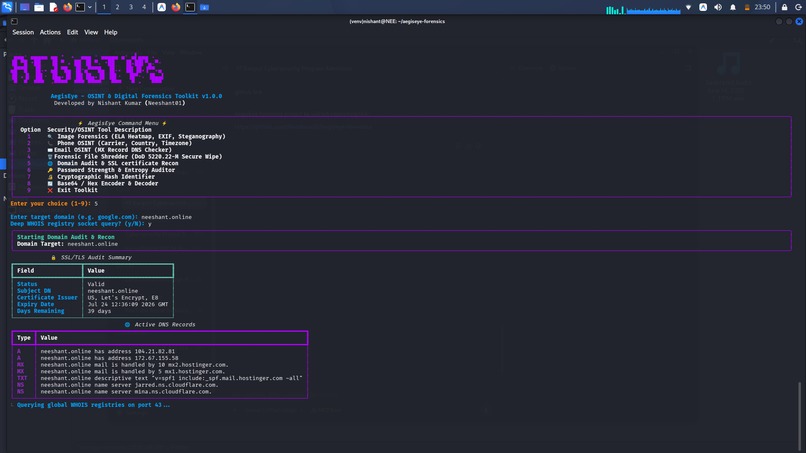Click the 104.21.82.81 A record line
Image resolution: width=806 pixels, height=453 pixels.
tap(107, 351)
